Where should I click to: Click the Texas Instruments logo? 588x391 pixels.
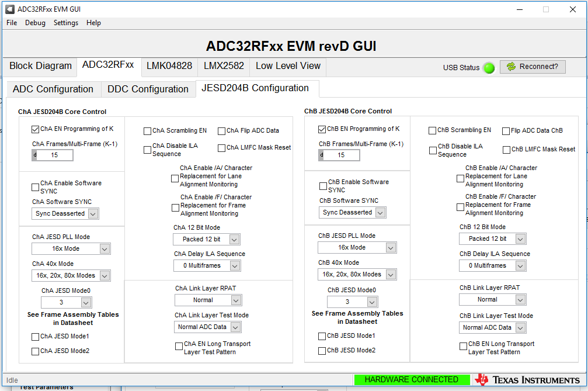tap(528, 380)
